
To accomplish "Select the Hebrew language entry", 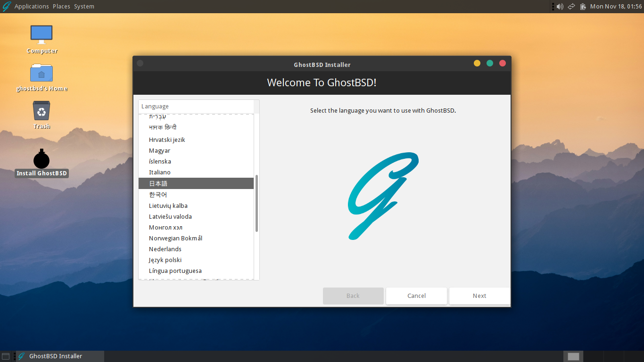I will coord(196,117).
